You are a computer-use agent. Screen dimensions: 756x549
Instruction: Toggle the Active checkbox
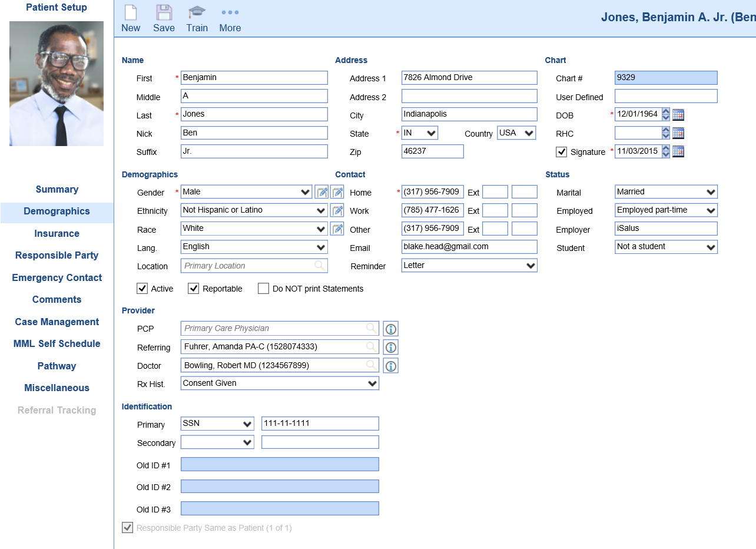tap(142, 288)
